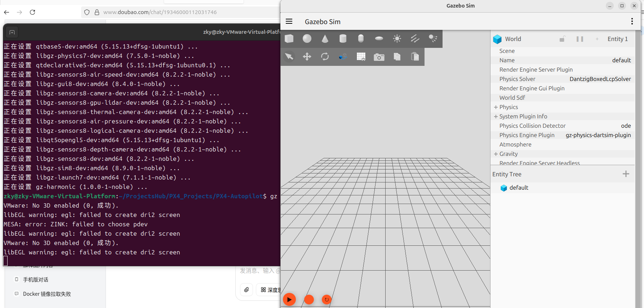Click the browser address bar URL
The image size is (644, 308).
160,12
